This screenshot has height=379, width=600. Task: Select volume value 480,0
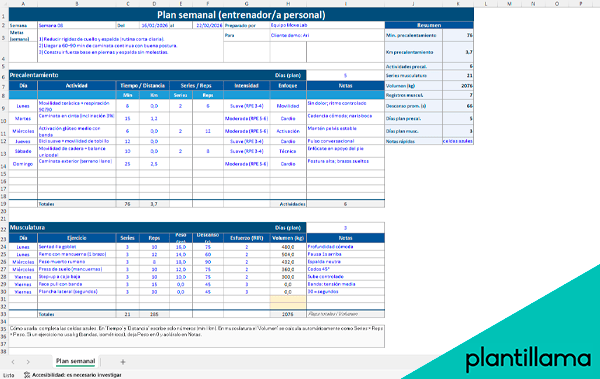[288, 247]
